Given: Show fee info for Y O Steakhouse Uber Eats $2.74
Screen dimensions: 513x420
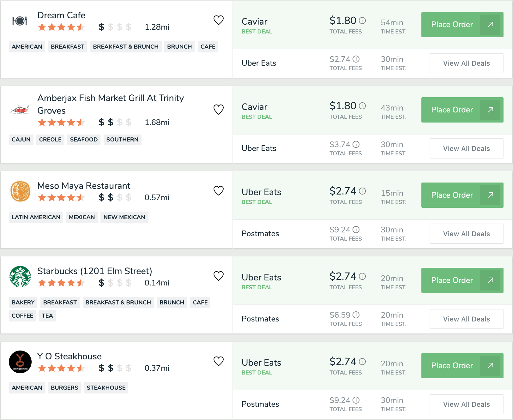Looking at the screenshot, I should 363,362.
